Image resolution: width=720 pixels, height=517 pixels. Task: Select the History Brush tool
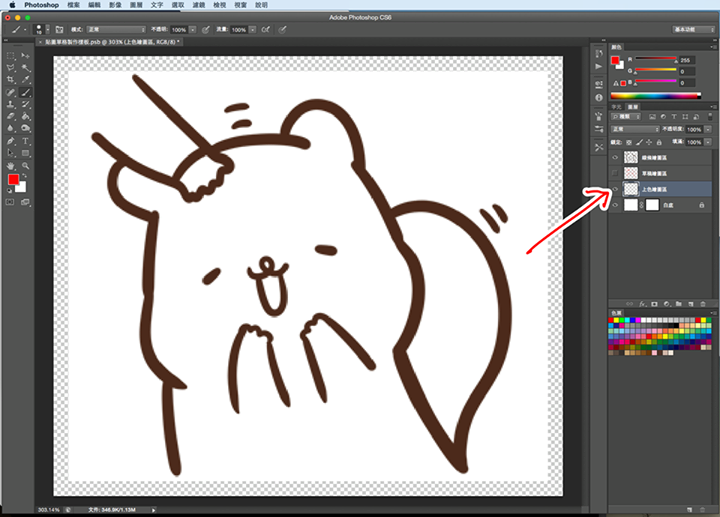(x=26, y=104)
